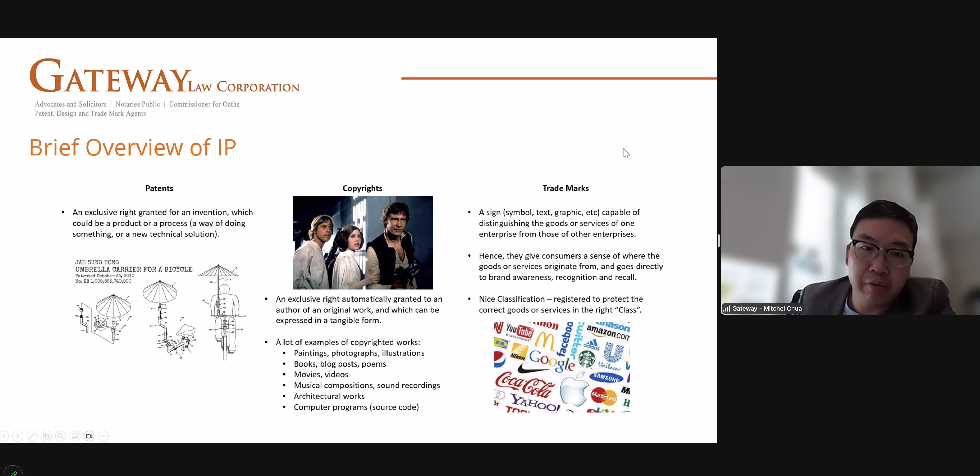
Task: Click the Star Wars copyright image
Action: point(363,242)
